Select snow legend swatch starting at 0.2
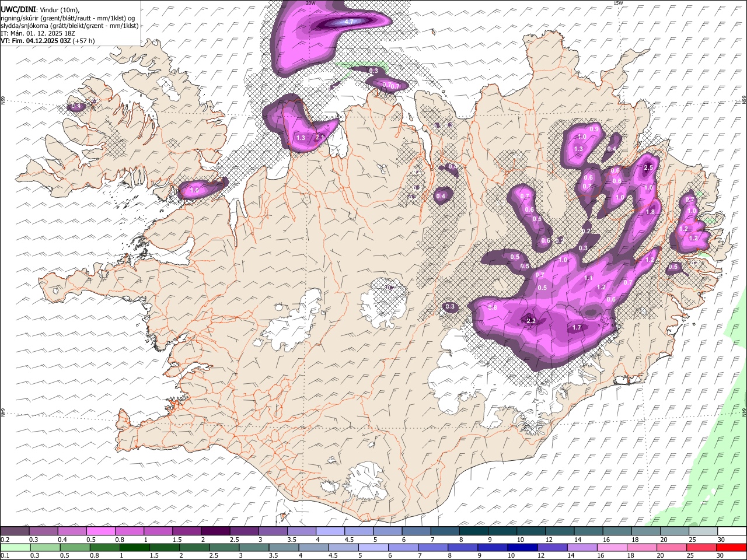 pyautogui.click(x=15, y=531)
